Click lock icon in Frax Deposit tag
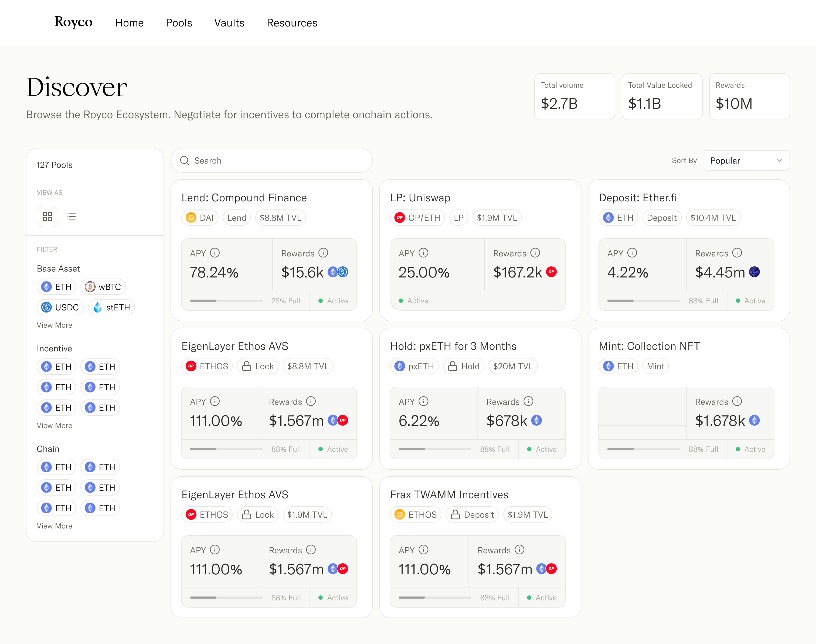816x644 pixels. click(x=455, y=515)
